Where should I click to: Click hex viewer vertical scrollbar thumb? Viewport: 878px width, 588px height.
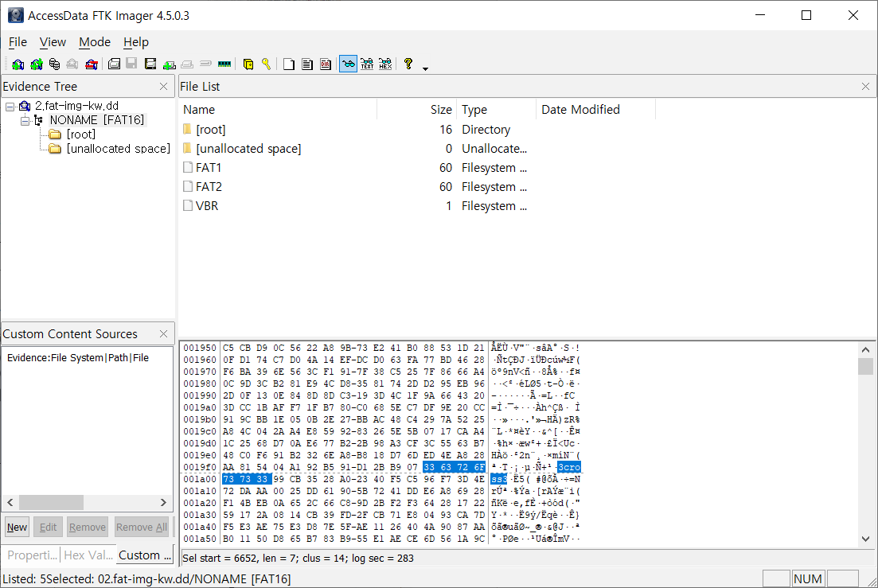tap(866, 367)
